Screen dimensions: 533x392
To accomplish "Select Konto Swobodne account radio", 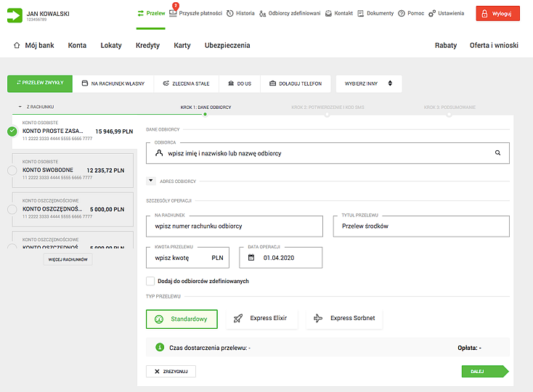I will (12, 170).
